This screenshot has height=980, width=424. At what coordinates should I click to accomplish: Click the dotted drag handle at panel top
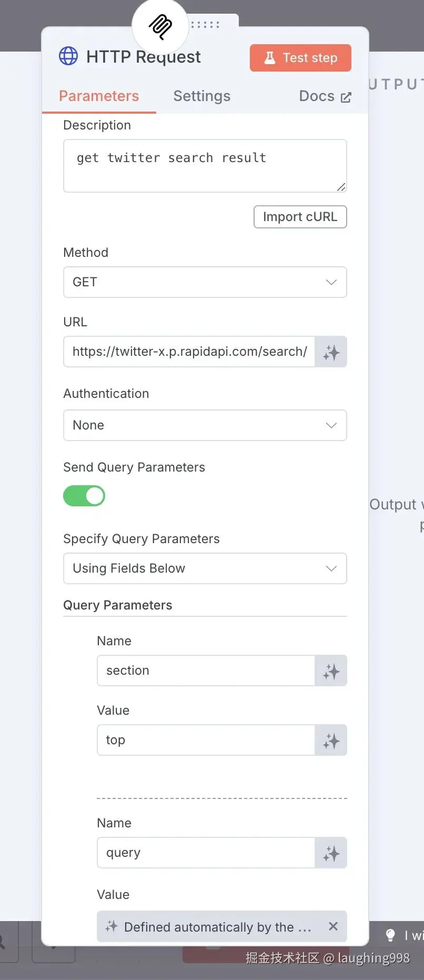coord(205,25)
